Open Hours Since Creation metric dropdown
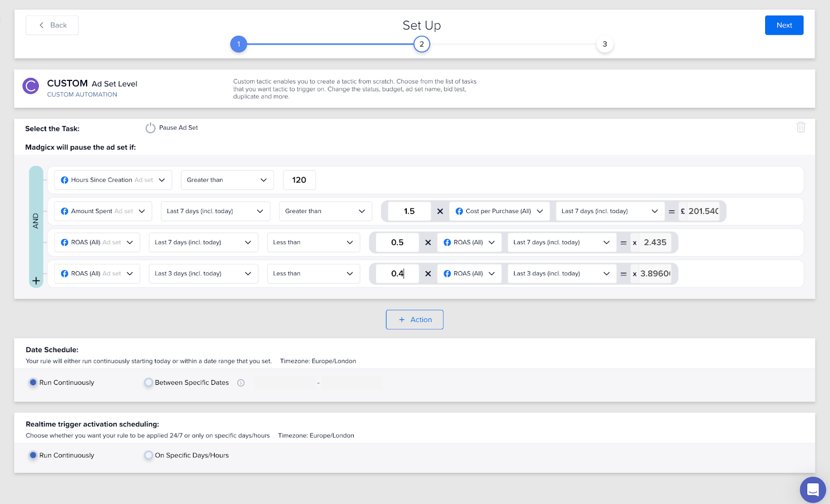Screen dimensions: 830x504 click(113, 180)
